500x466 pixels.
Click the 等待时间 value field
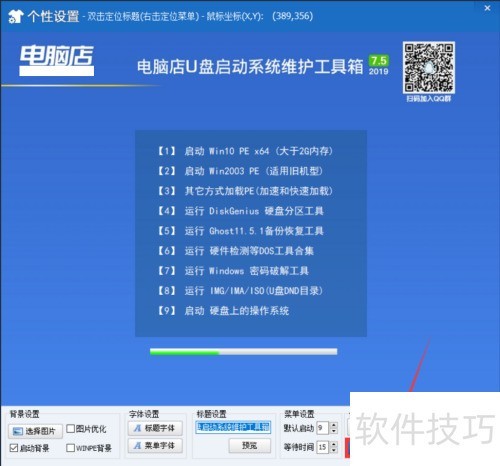click(x=323, y=447)
